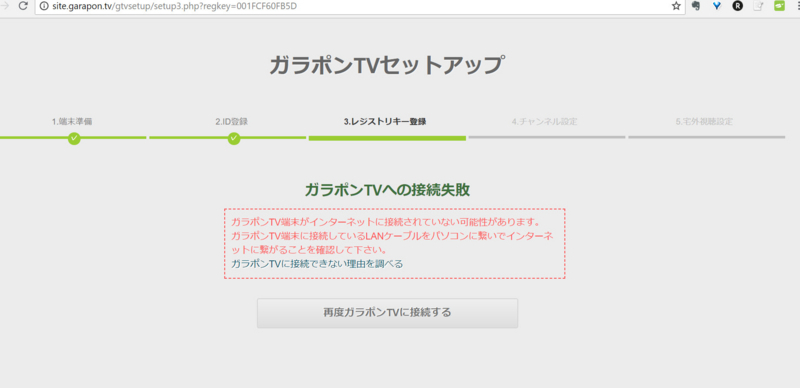View site information icon in address bar
The width and height of the screenshot is (800, 388).
(44, 6)
